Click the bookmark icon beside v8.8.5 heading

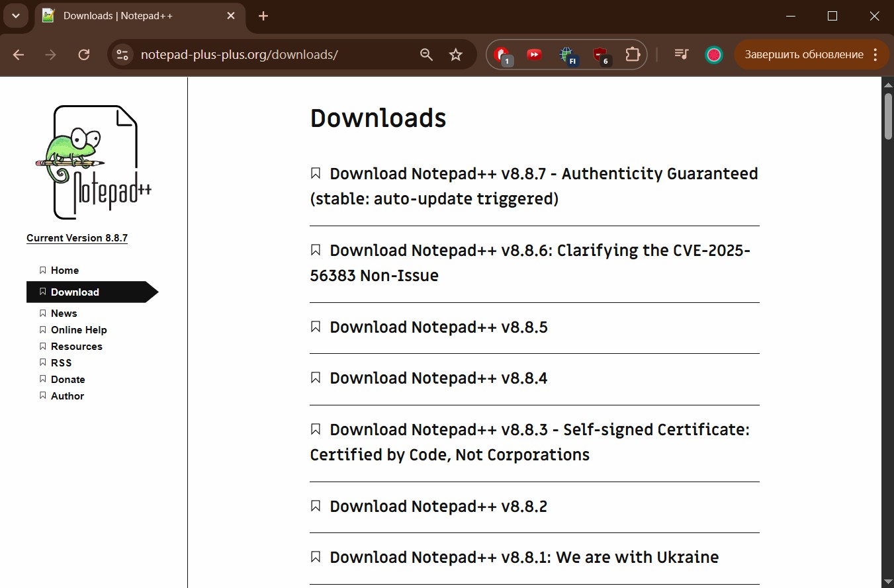[316, 327]
